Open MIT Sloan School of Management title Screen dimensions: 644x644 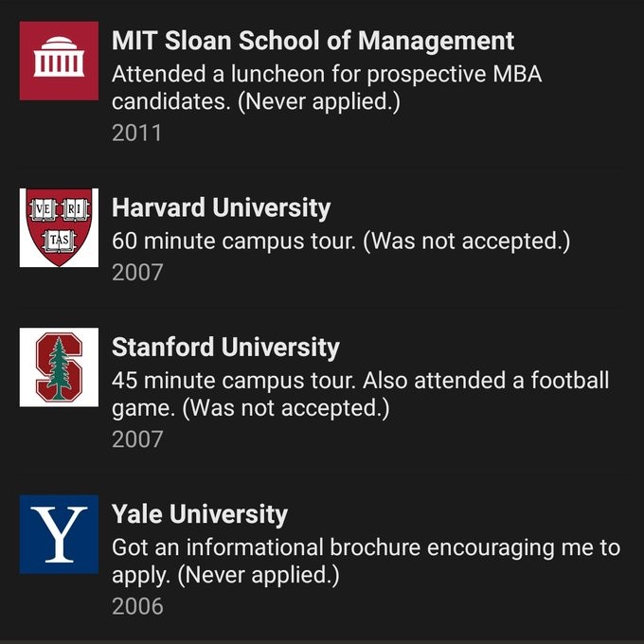pos(313,41)
